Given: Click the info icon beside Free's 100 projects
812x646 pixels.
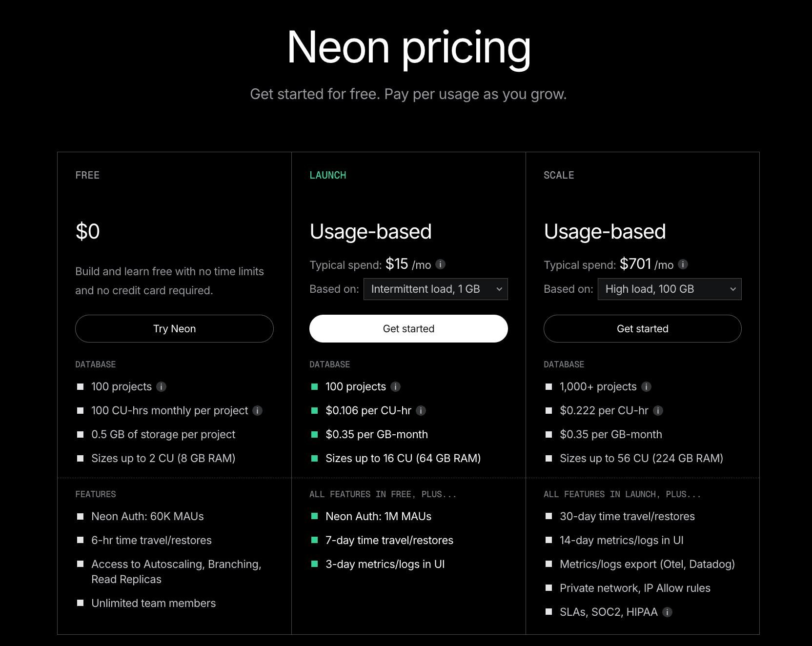Looking at the screenshot, I should tap(162, 386).
